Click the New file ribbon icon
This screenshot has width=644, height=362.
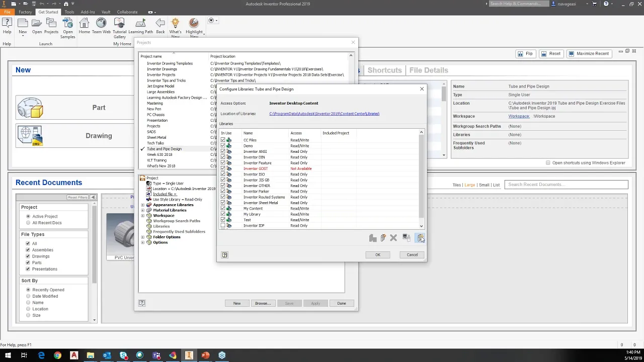pyautogui.click(x=23, y=23)
